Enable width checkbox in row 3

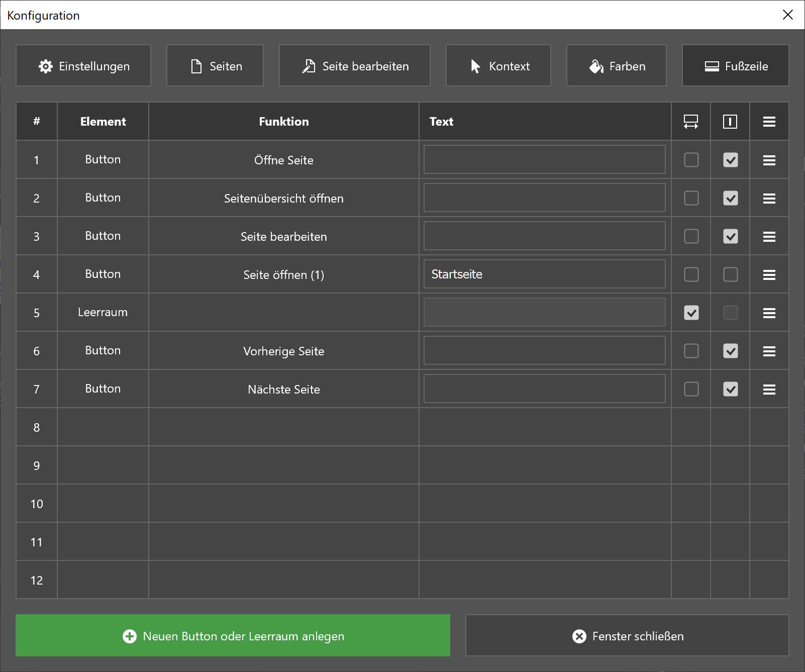(x=691, y=236)
